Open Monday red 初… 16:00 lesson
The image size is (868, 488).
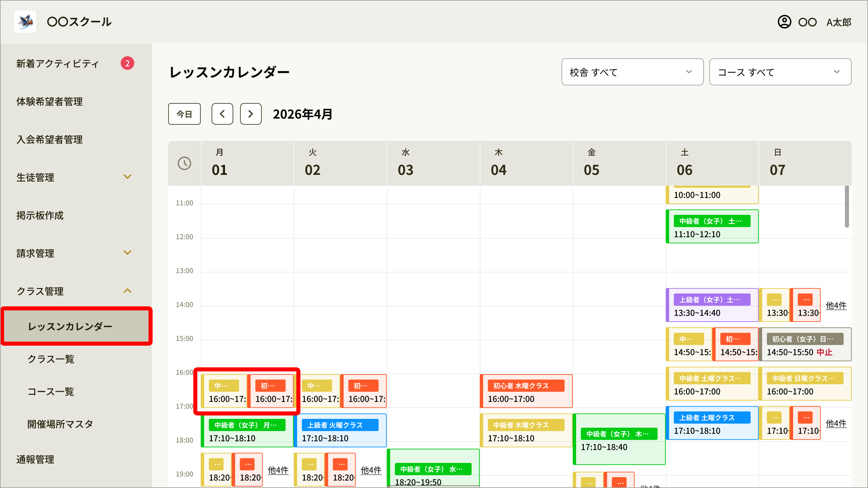tap(270, 391)
